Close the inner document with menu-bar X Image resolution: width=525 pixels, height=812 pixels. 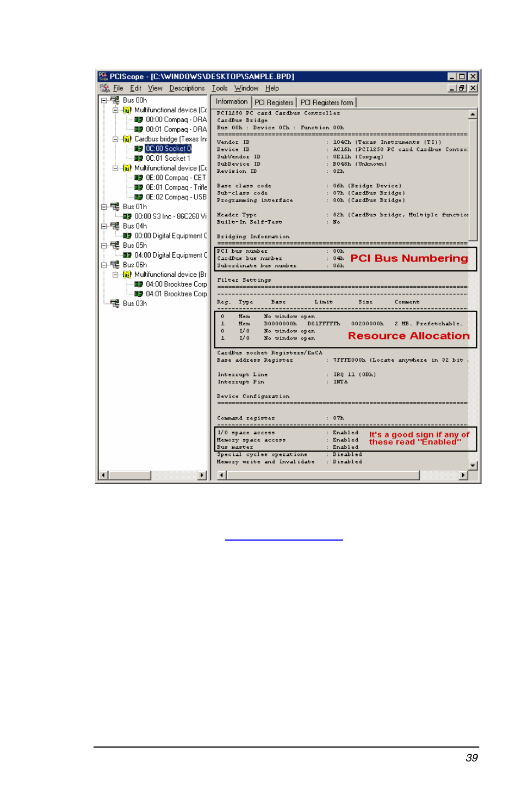tap(473, 88)
